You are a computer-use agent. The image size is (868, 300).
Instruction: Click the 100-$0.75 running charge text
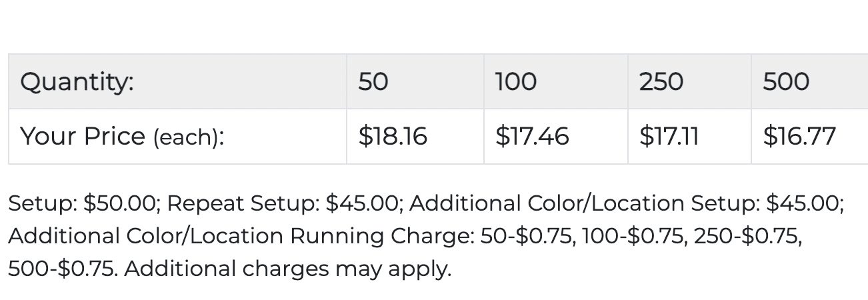point(635,236)
